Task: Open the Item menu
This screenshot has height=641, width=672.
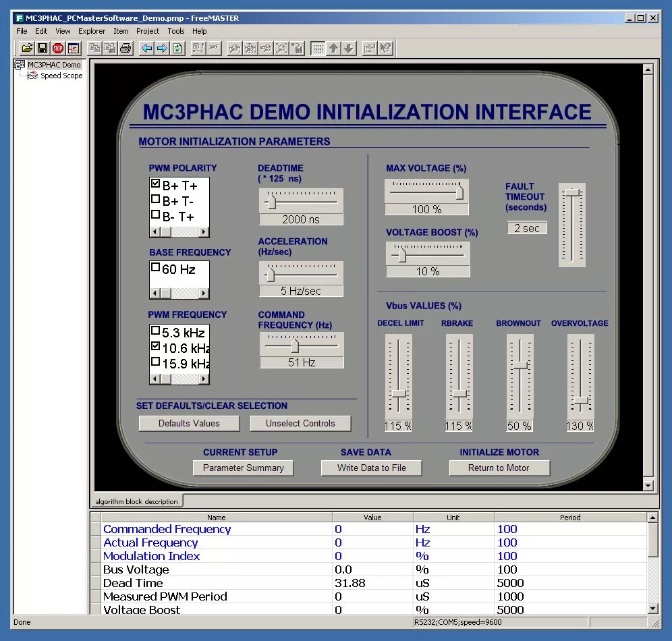Action: pos(121,31)
